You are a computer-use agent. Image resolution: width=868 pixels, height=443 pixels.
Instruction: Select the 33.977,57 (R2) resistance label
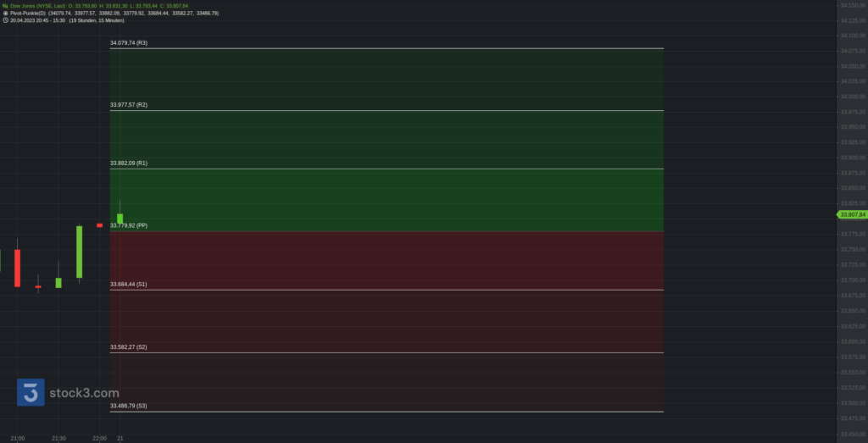tap(129, 104)
